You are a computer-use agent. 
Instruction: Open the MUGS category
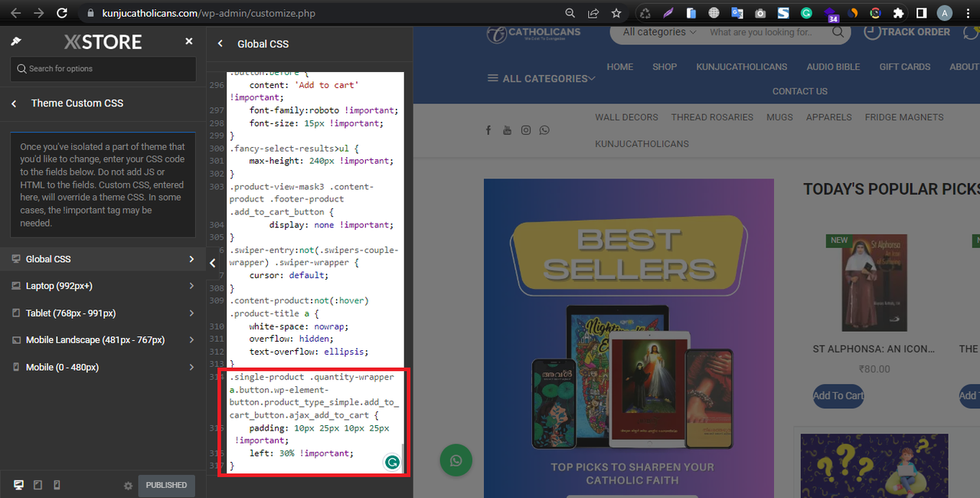[779, 117]
